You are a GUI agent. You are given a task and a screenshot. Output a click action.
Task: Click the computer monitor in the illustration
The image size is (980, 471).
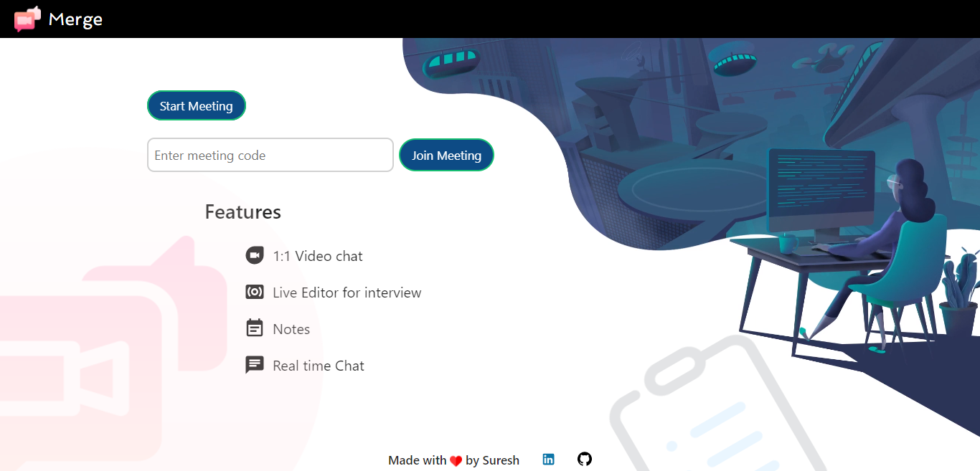click(822, 192)
